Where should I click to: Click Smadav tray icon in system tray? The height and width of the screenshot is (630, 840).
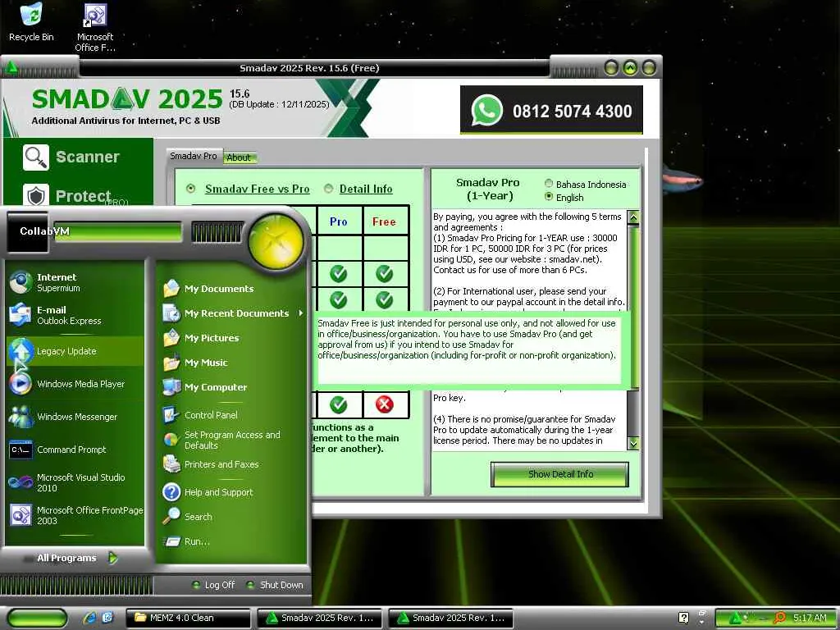point(735,619)
